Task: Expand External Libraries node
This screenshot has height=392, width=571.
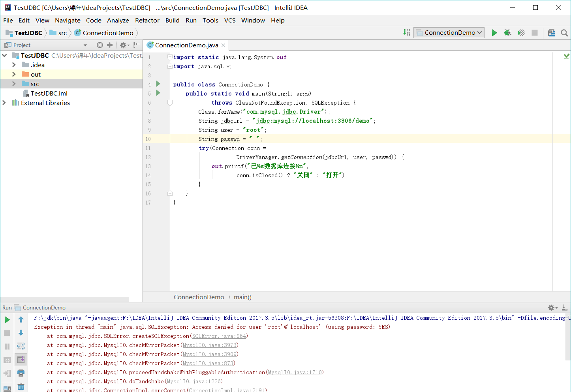Action: pyautogui.click(x=4, y=103)
